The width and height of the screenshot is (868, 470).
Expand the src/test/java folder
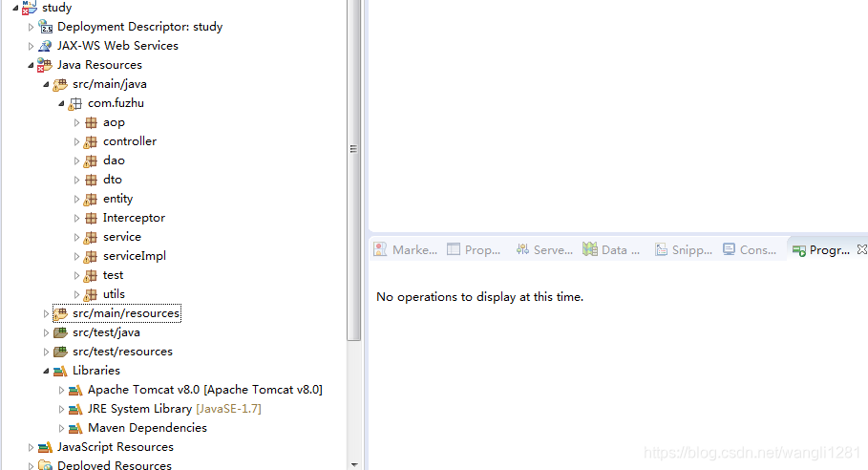47,332
